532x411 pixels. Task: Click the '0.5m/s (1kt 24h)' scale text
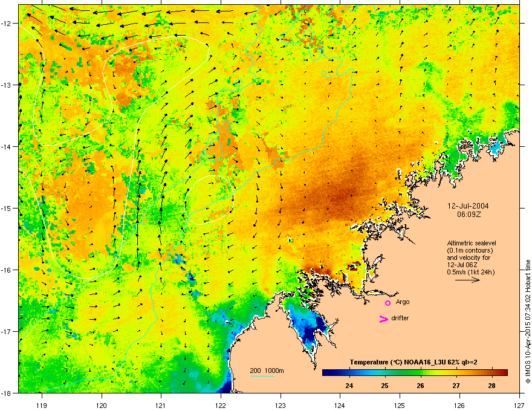(470, 272)
